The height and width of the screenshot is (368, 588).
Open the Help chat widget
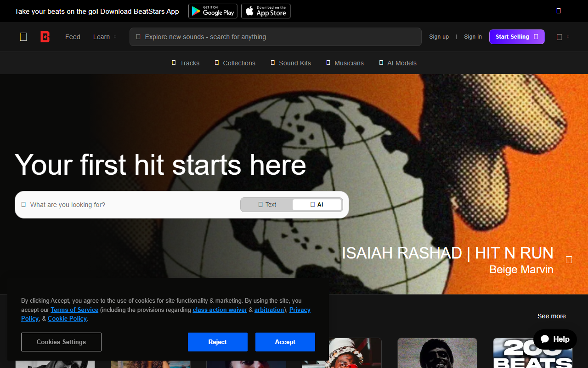tap(555, 339)
